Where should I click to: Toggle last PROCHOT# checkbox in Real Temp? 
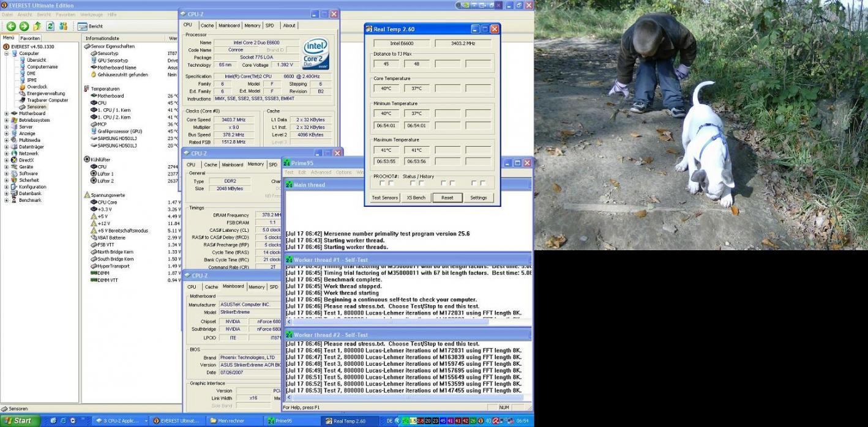483,183
